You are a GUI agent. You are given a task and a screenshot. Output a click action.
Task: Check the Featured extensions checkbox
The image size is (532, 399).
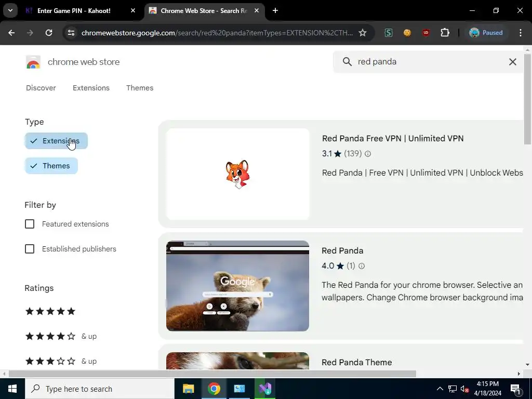pos(30,224)
